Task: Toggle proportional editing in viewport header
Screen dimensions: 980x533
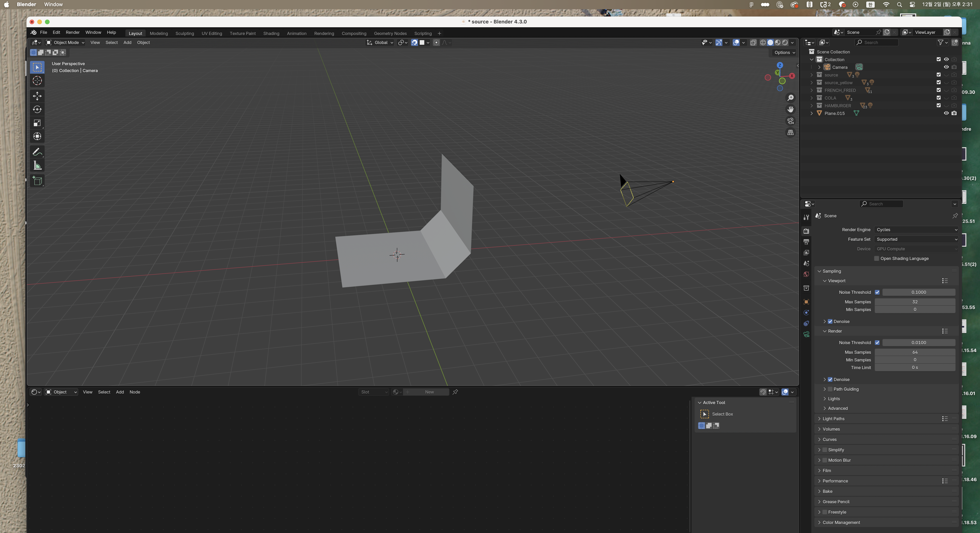Action: pyautogui.click(x=436, y=43)
